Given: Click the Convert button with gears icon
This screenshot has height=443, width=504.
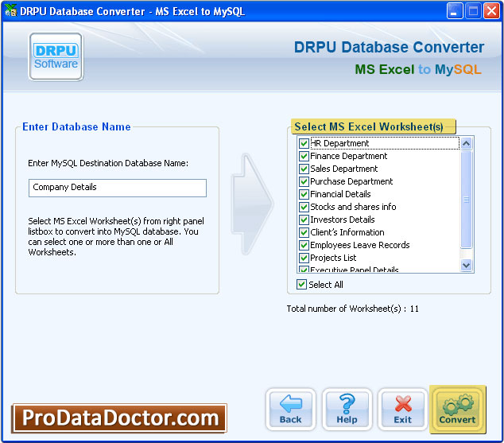Looking at the screenshot, I should pos(457,409).
